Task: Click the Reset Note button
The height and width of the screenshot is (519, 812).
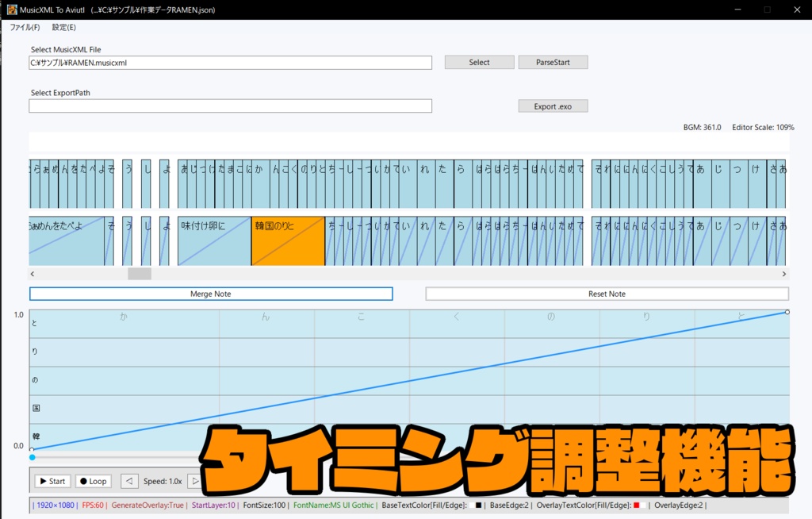Action: tap(606, 293)
